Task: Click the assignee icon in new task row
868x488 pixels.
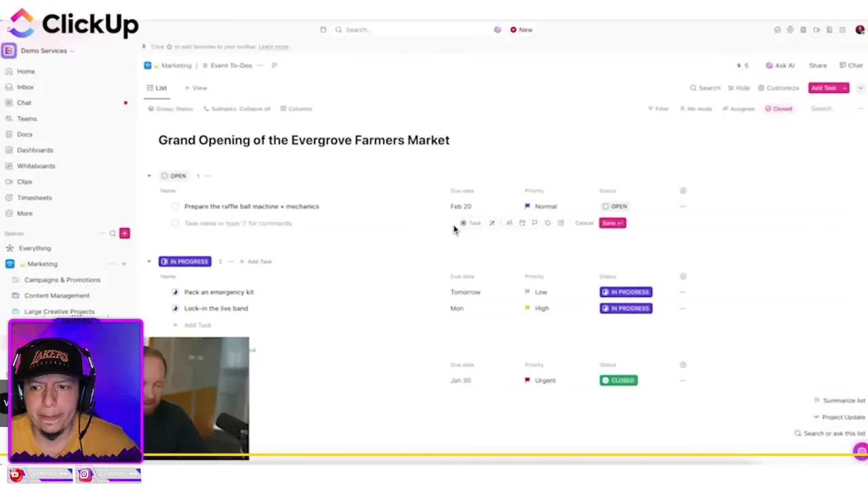Action: [509, 223]
